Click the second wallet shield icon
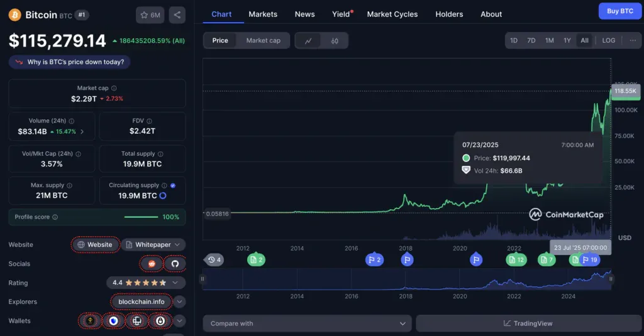Viewport: 644px width, 336px height. 113,321
